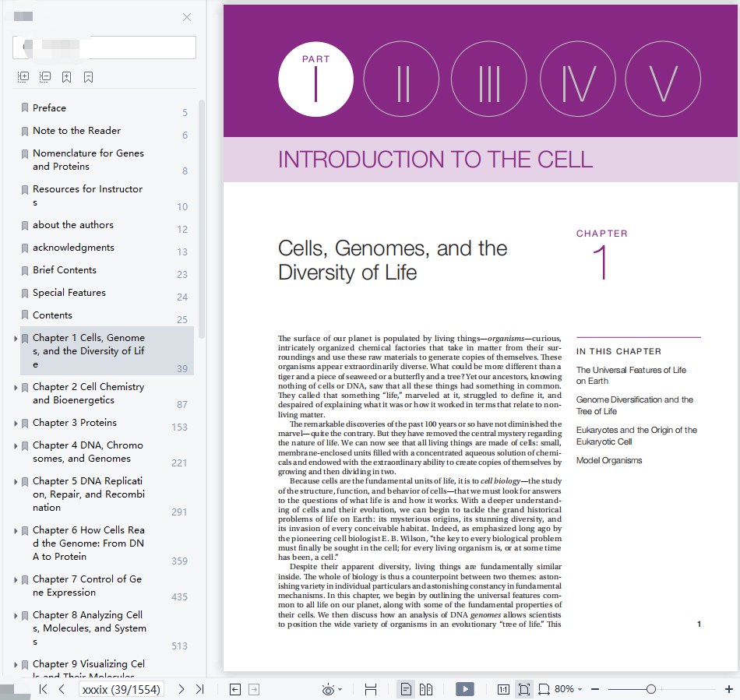Expand the Chapter 7 Control of Gene Expression bookmark
This screenshot has height=700, width=740.
16,580
